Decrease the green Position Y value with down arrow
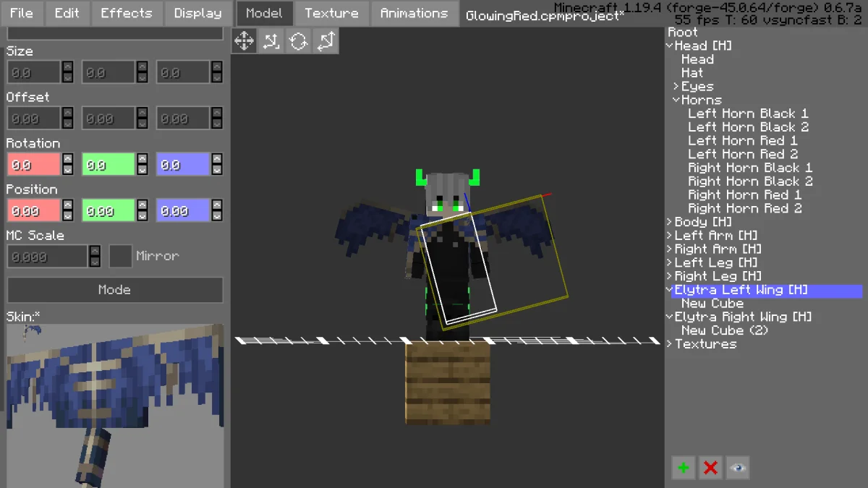 142,216
